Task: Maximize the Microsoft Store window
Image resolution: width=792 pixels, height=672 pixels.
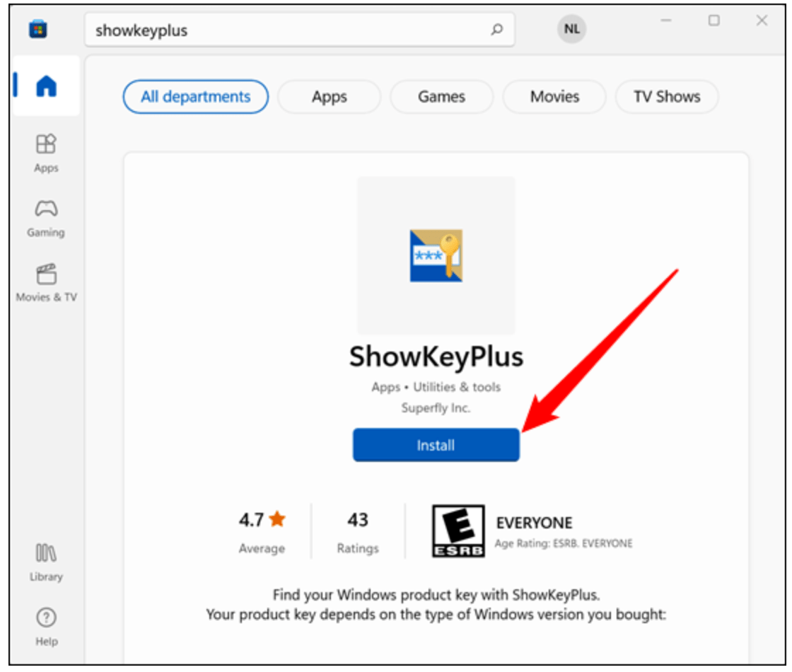Action: [x=714, y=21]
